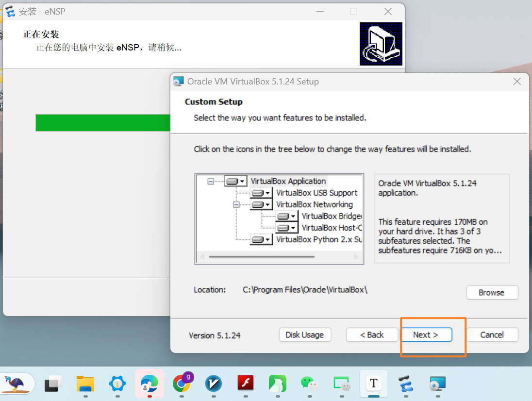Collapse the VirtualBox Application tree root
The image size is (532, 401).
point(211,182)
